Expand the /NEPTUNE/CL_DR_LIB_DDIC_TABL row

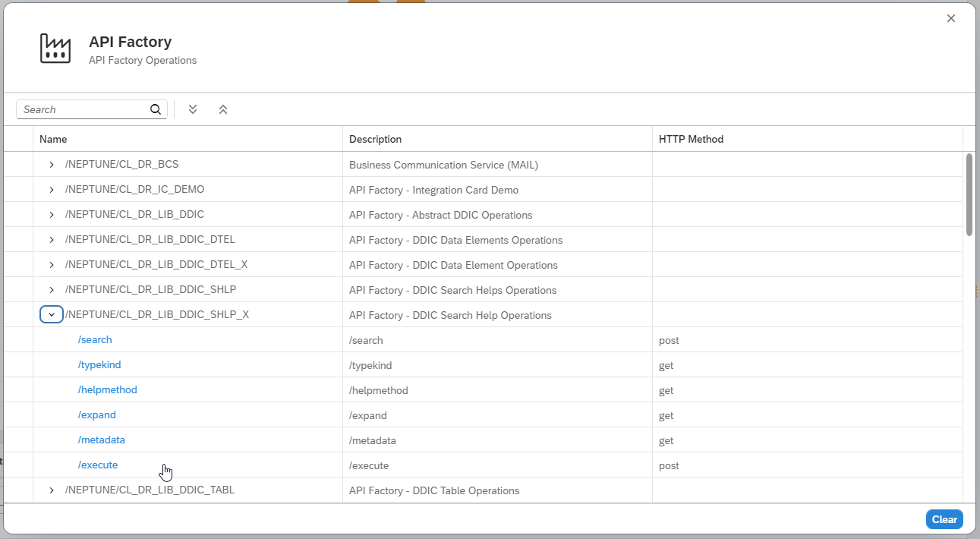pyautogui.click(x=51, y=490)
